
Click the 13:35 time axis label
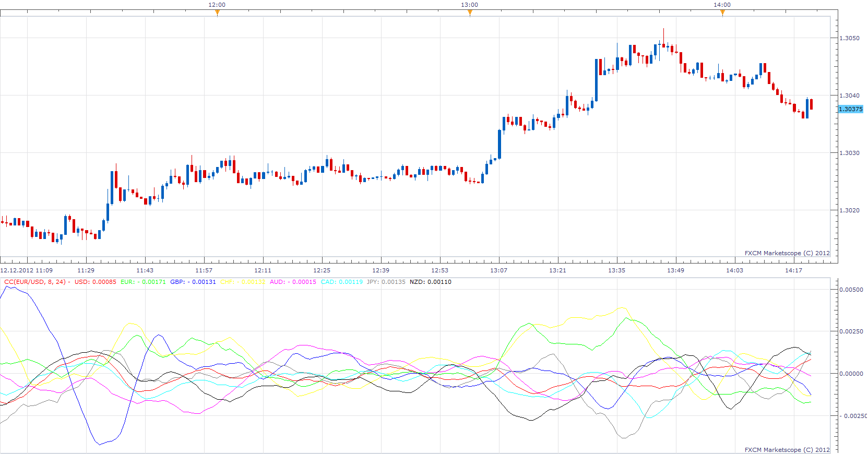[x=616, y=270]
